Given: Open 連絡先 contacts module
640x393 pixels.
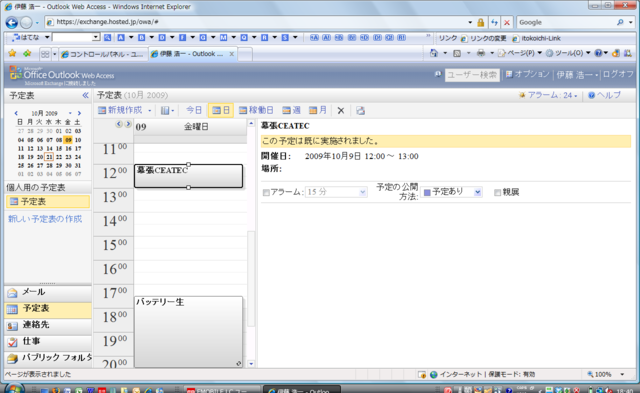Looking at the screenshot, I should click(48, 325).
